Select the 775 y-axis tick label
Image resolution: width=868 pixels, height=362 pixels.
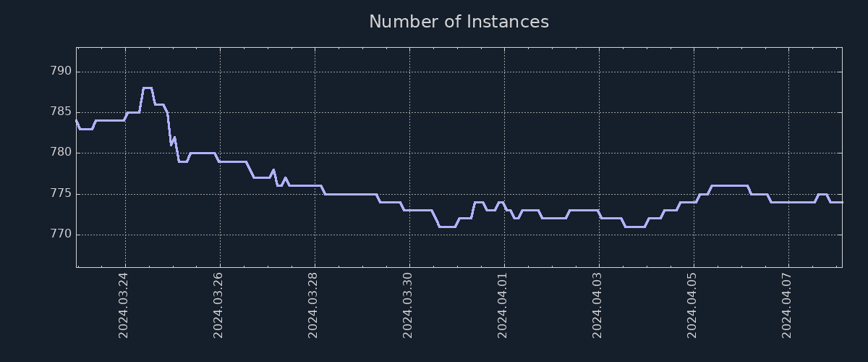(61, 194)
